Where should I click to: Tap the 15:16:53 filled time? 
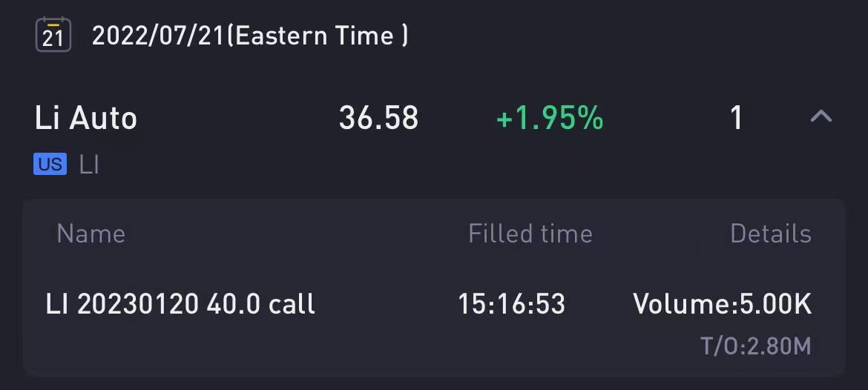(x=511, y=304)
